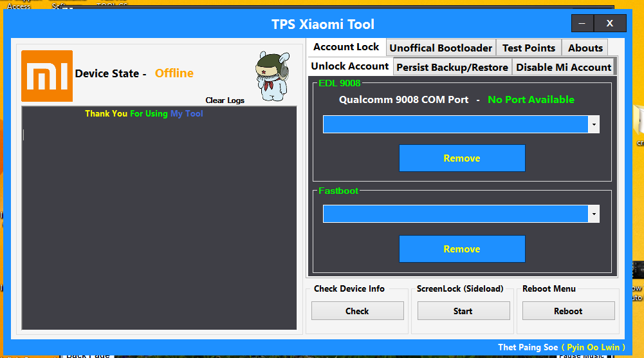Click the TPS Xiaomi Tool title

[x=323, y=24]
